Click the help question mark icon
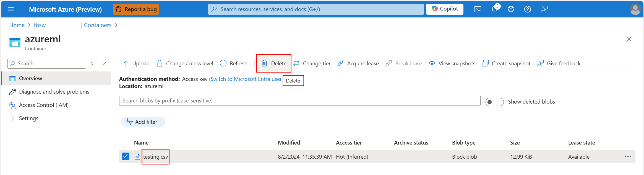This screenshot has width=644, height=175. (527, 9)
